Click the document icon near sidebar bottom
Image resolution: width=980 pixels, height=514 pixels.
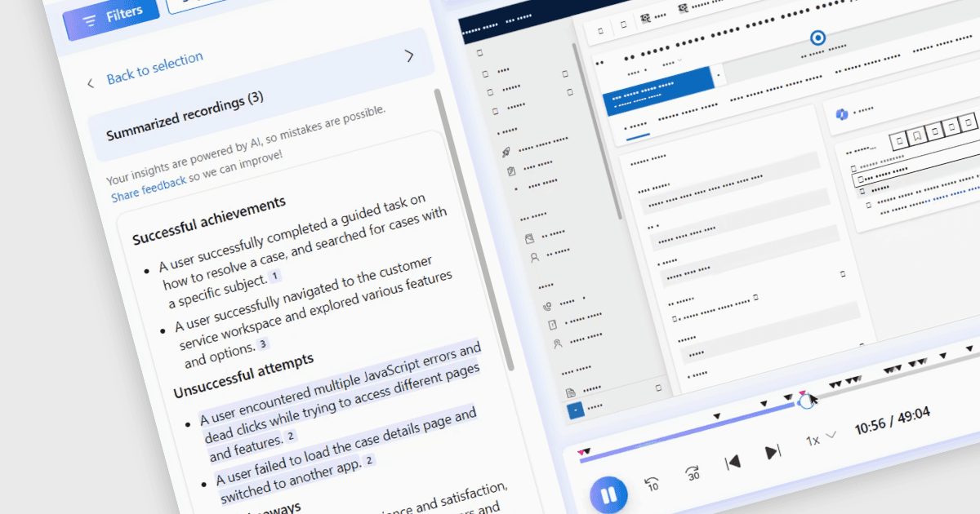(571, 392)
